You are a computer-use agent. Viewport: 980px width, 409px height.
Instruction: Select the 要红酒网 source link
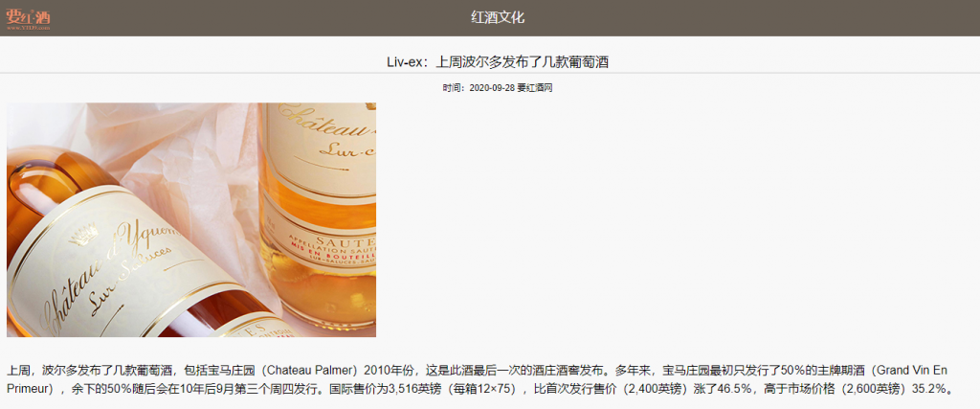pos(535,88)
